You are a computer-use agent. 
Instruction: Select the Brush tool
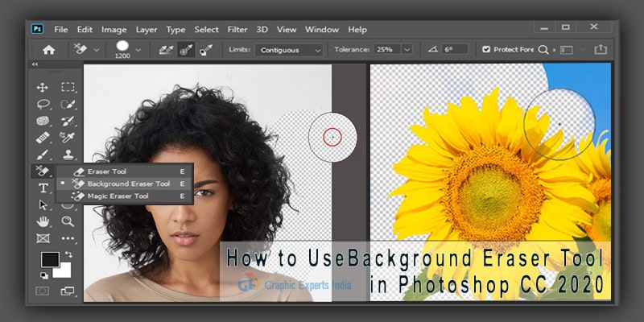pyautogui.click(x=43, y=155)
